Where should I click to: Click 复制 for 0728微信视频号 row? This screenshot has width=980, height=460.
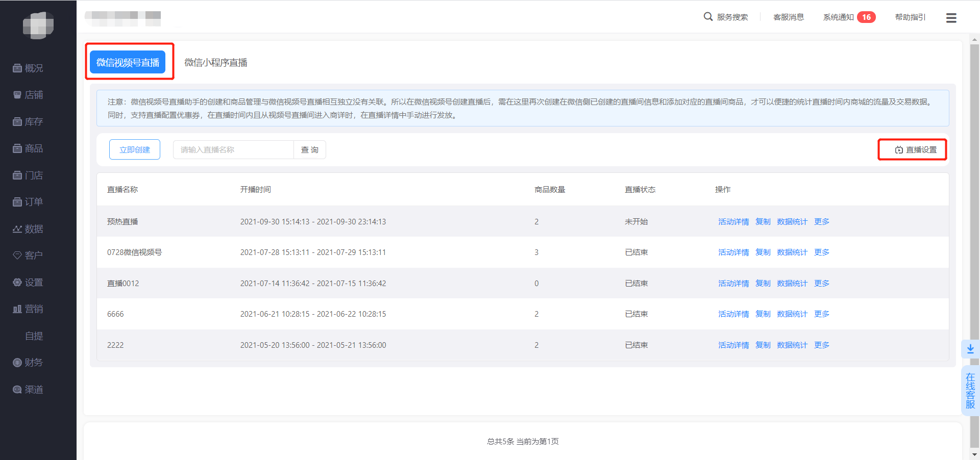[763, 252]
